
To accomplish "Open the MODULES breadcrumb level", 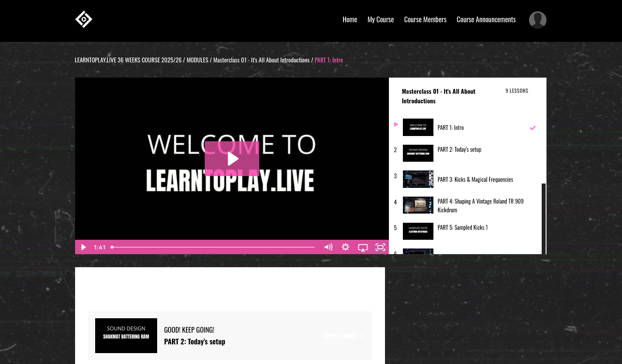I will coord(197,60).
